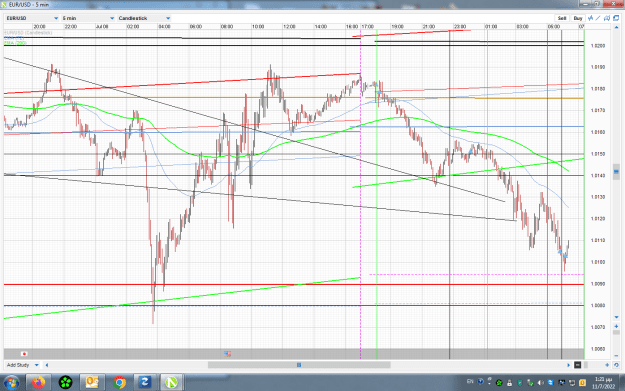This screenshot has height=391, width=625.
Task: Click the Sell button
Action: coord(562,18)
